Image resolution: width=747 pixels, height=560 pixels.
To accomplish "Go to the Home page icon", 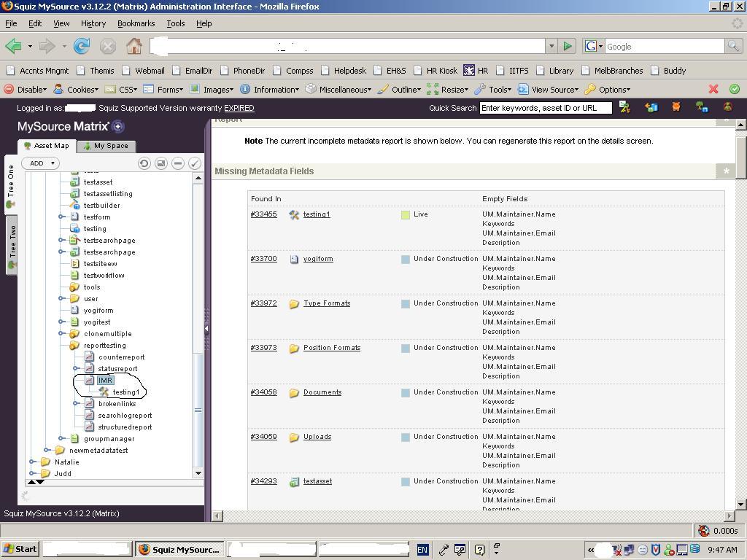I will (134, 46).
